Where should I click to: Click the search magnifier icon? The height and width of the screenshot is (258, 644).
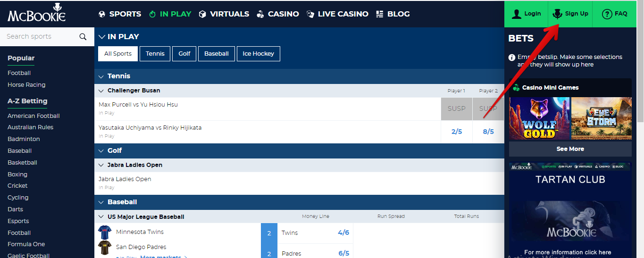[x=83, y=37]
